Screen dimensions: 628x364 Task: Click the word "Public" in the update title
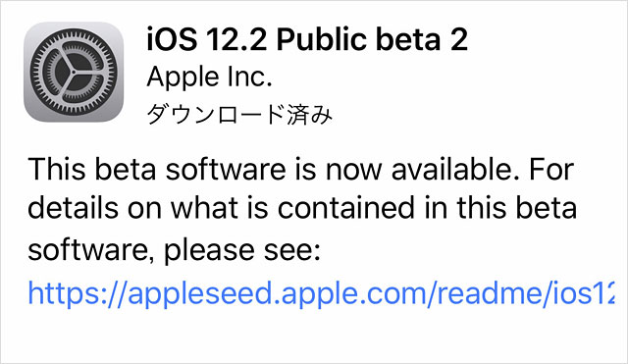322,39
